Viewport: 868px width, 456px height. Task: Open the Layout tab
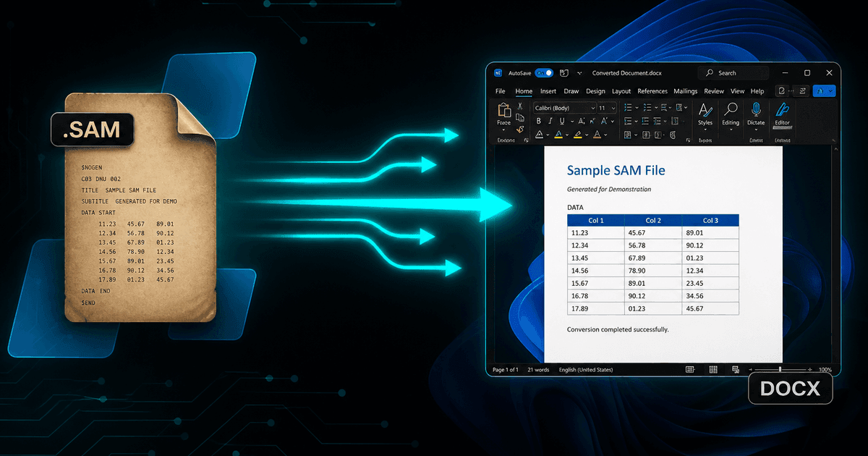tap(621, 91)
